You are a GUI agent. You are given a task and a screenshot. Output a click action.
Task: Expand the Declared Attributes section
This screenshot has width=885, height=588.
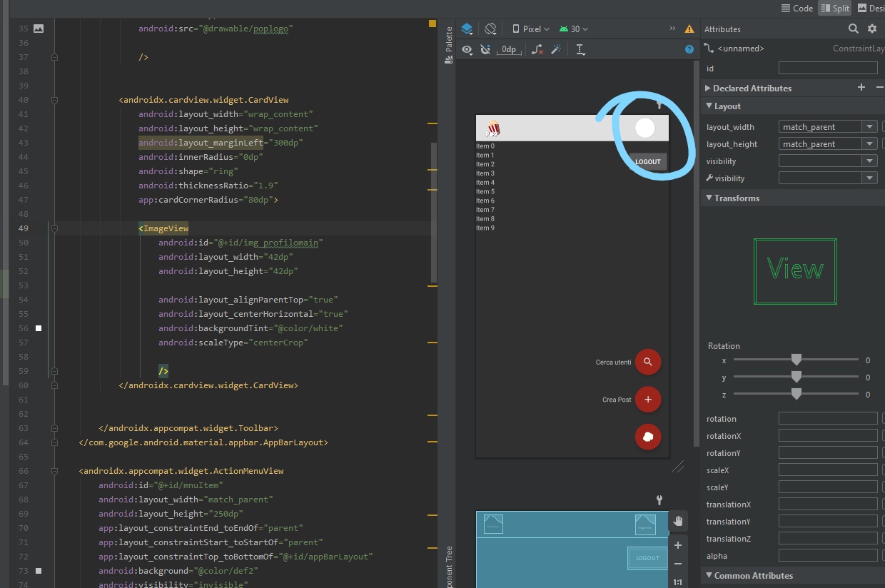click(x=707, y=88)
